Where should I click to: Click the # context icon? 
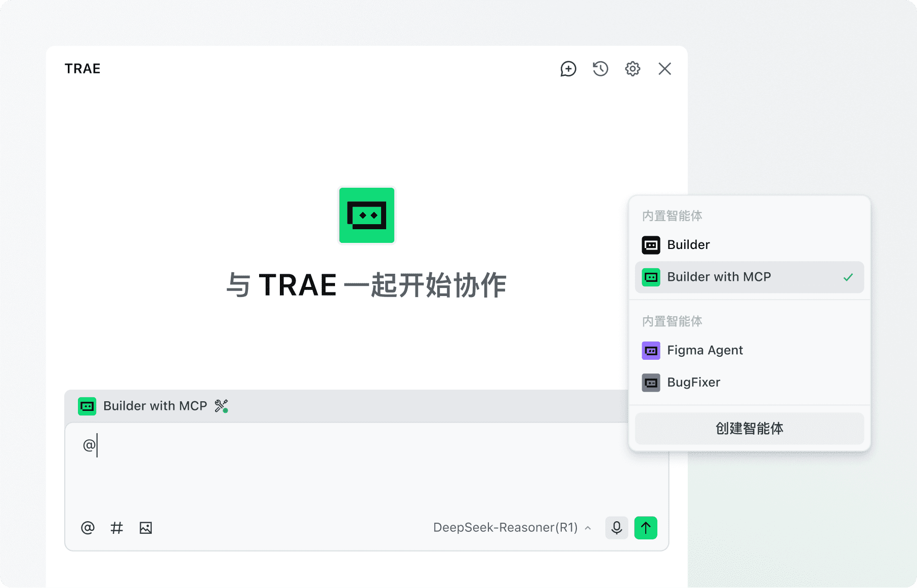click(117, 528)
